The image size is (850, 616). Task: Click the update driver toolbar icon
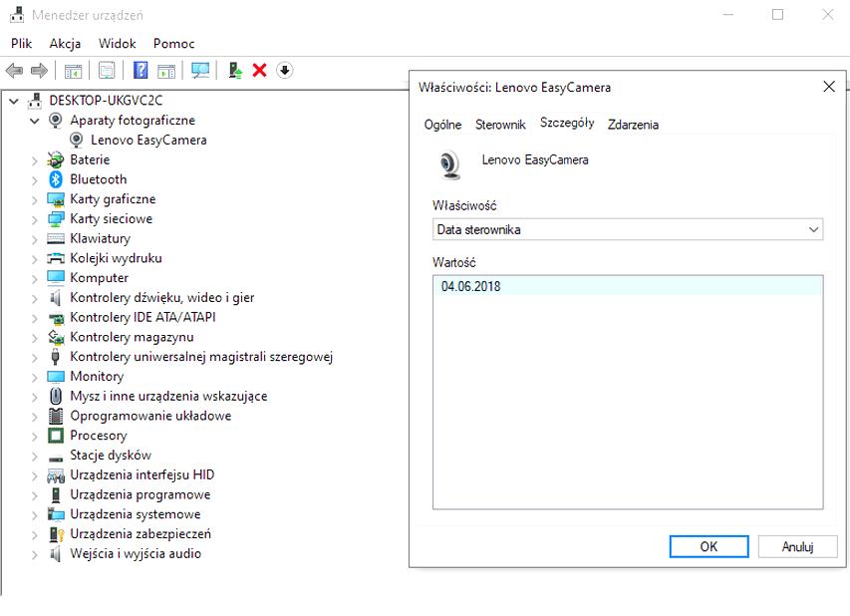click(x=235, y=71)
